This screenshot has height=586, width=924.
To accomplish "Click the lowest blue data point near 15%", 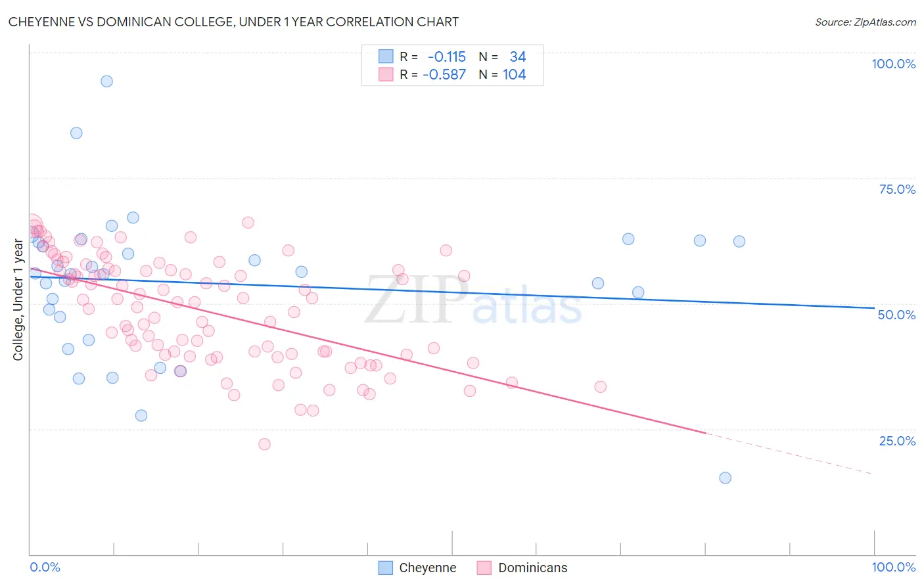I will pyautogui.click(x=725, y=478).
